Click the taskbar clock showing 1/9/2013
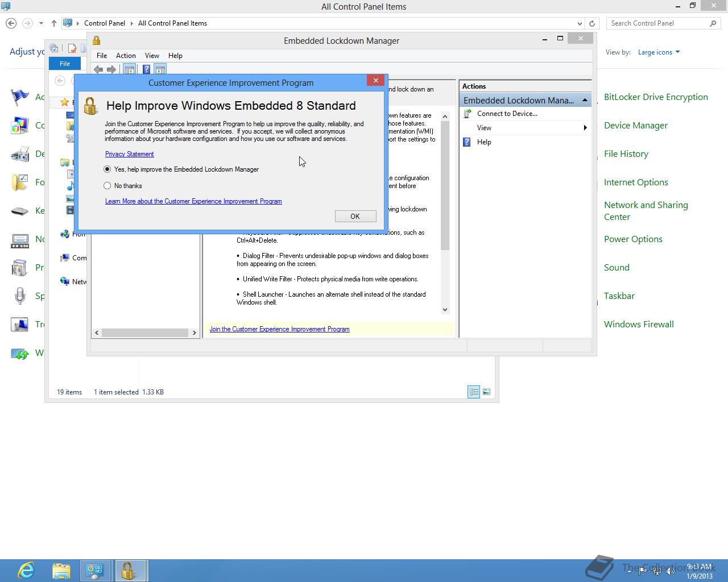Screen dimensions: 728x582 pyautogui.click(x=699, y=571)
